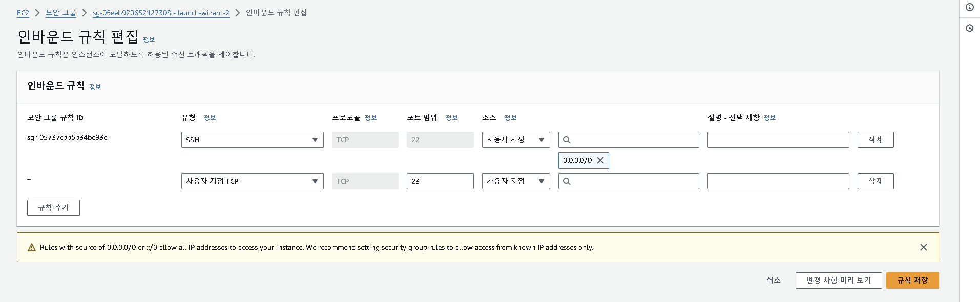Click 변경 사항 미리 보기 button
Image resolution: width=980 pixels, height=302 pixels.
point(839,281)
